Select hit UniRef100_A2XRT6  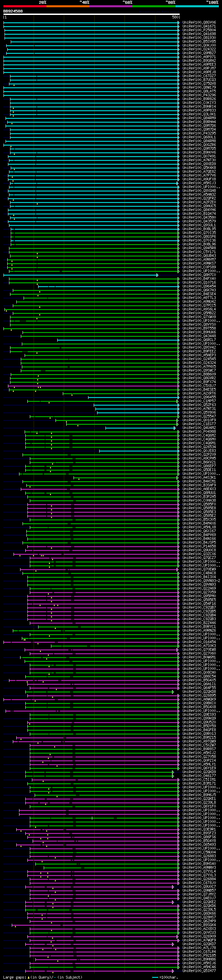(x=199, y=394)
